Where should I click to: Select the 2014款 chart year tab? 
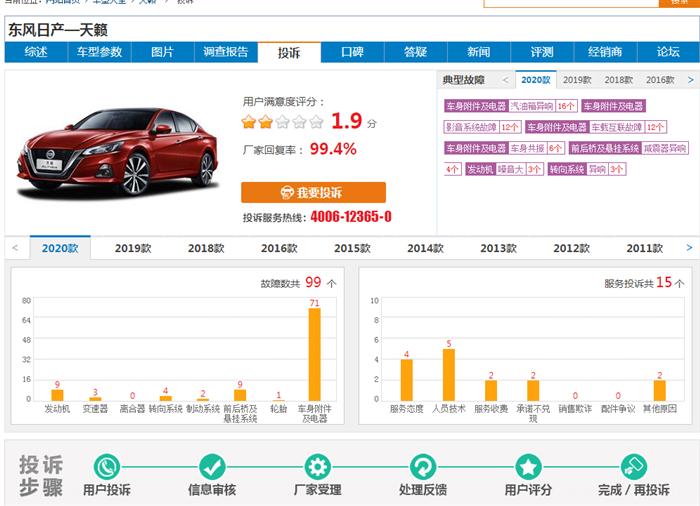425,248
